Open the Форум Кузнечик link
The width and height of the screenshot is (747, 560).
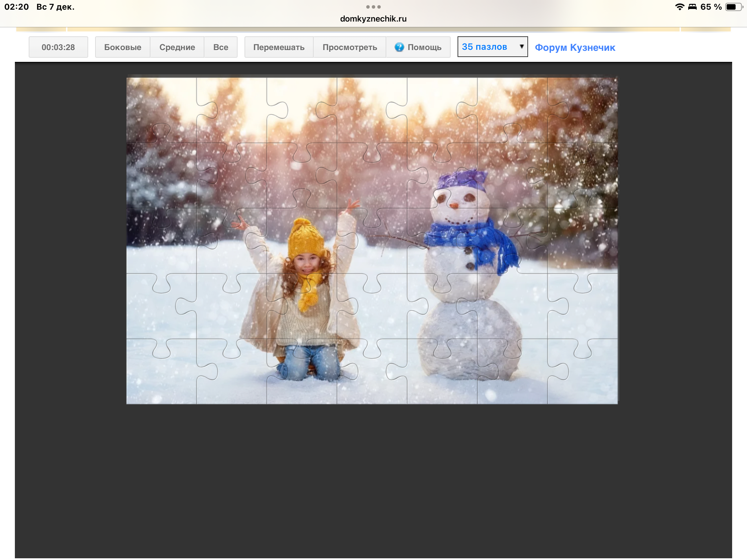(575, 47)
